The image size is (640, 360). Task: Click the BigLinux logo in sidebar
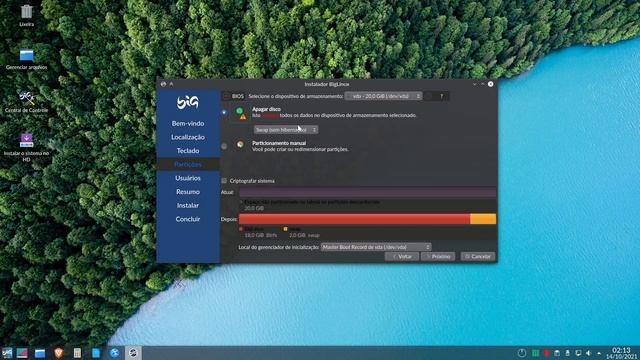pyautogui.click(x=188, y=102)
